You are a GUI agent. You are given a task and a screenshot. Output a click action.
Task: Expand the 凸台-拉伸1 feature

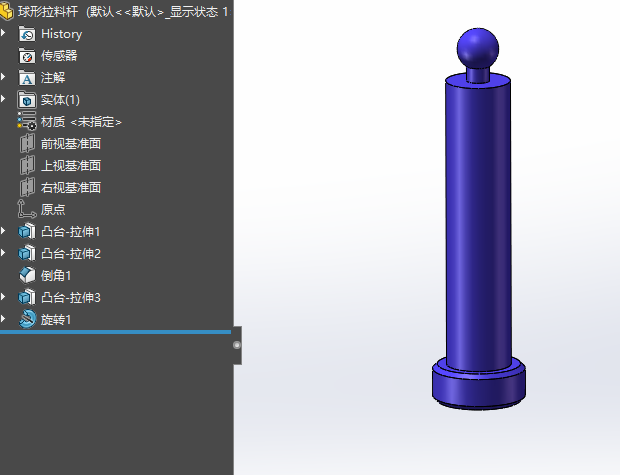(4, 231)
